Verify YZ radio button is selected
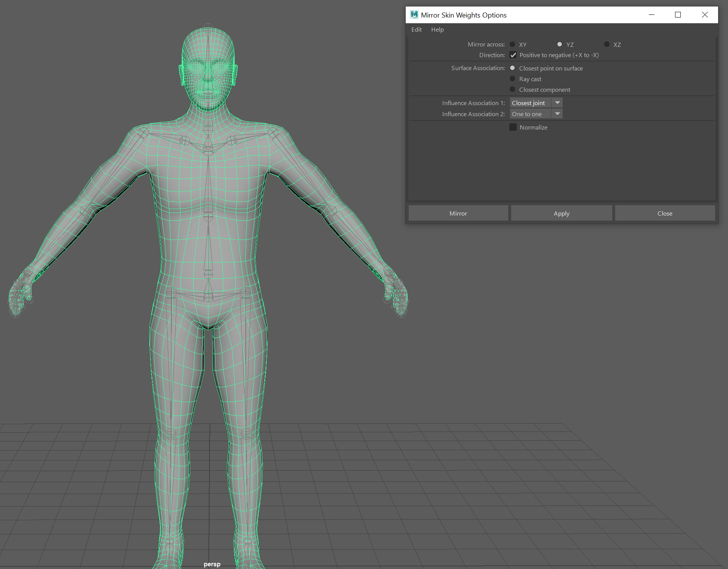 [559, 44]
